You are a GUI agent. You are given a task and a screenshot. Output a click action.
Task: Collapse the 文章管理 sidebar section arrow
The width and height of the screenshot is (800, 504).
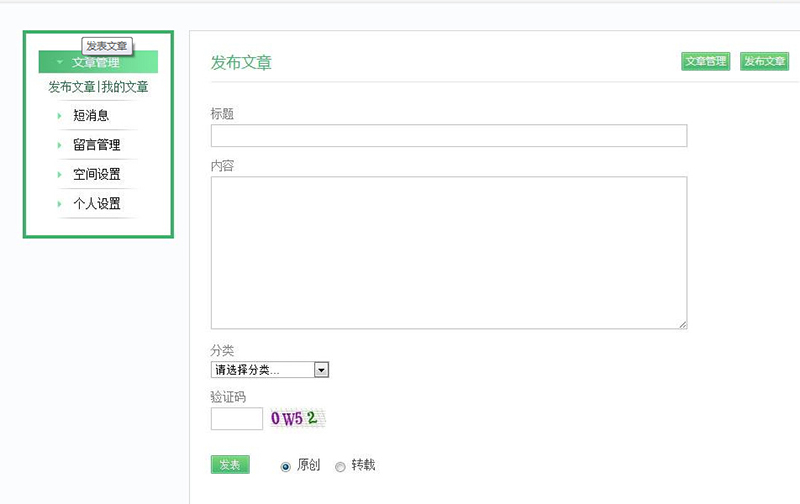60,62
